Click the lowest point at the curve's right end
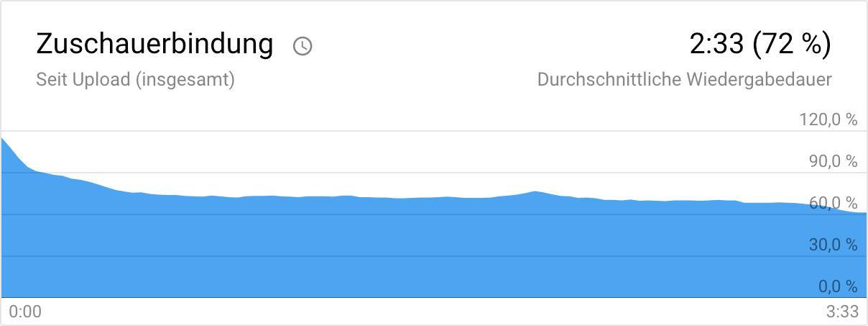The image size is (868, 326). pos(864,213)
